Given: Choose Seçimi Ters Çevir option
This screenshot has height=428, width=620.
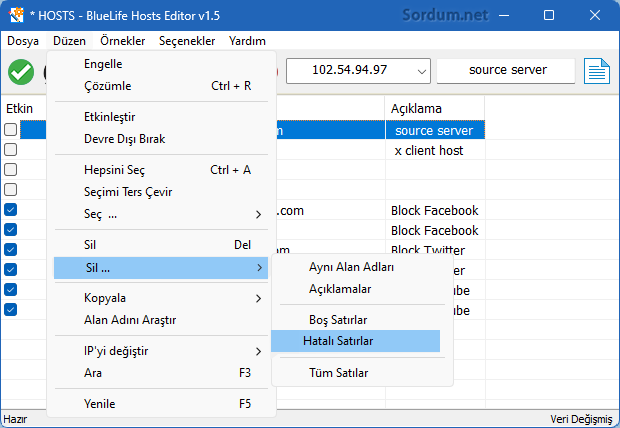Looking at the screenshot, I should [x=161, y=192].
